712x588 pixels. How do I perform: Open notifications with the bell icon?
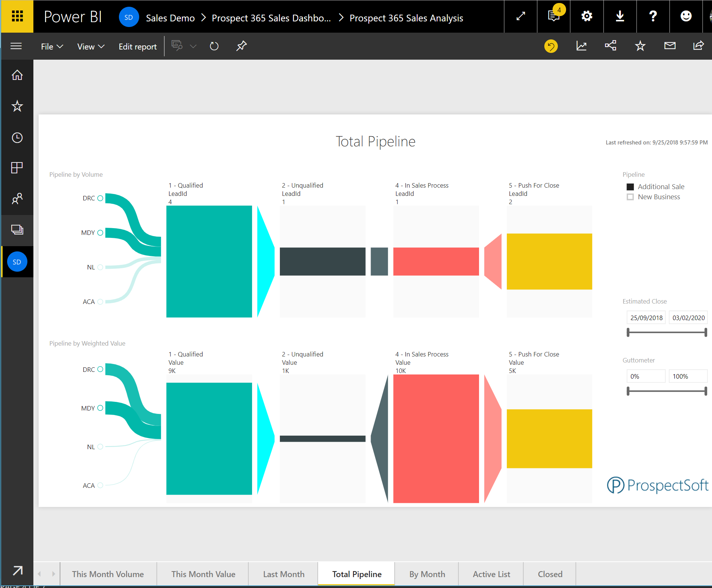553,17
